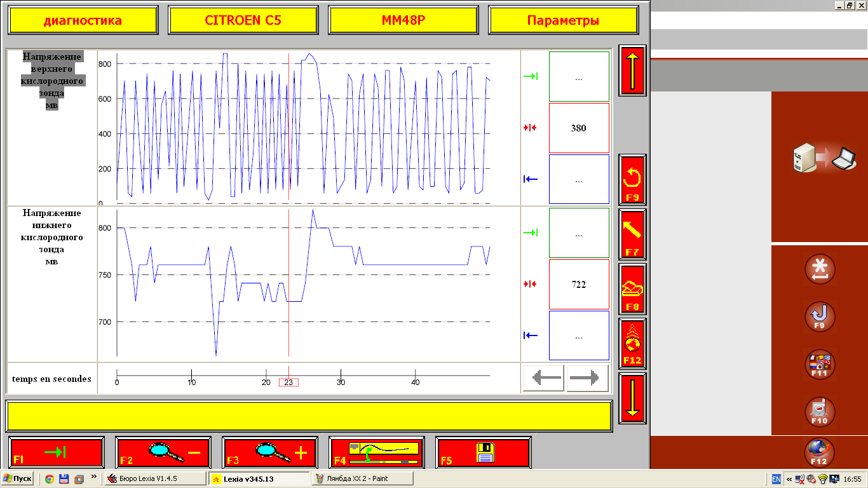Click the red cursor marker at 23 seconds
The height and width of the screenshot is (488, 868).
tap(288, 382)
